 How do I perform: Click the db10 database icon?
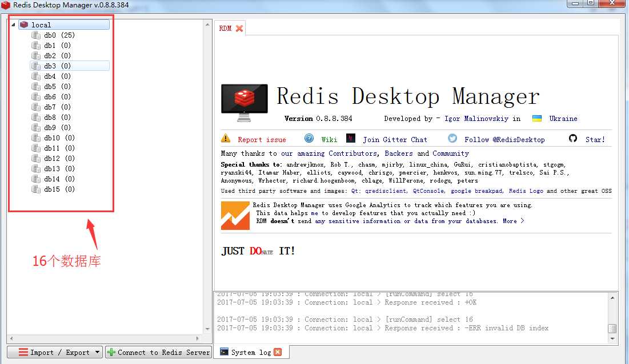36,138
